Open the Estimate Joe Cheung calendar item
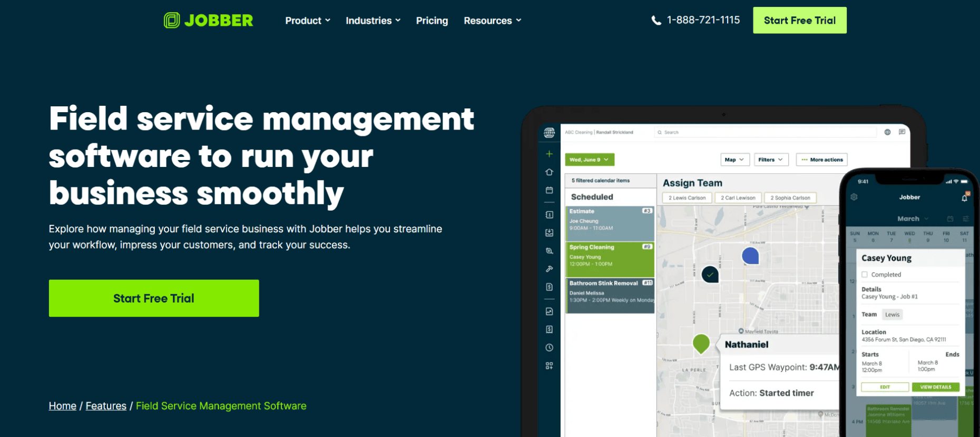This screenshot has height=437, width=980. pos(610,223)
